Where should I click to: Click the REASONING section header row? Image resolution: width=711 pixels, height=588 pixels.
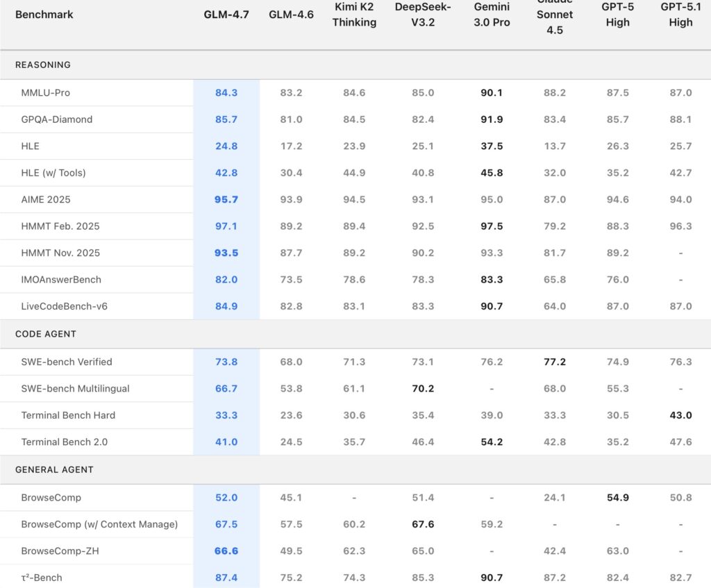43,65
